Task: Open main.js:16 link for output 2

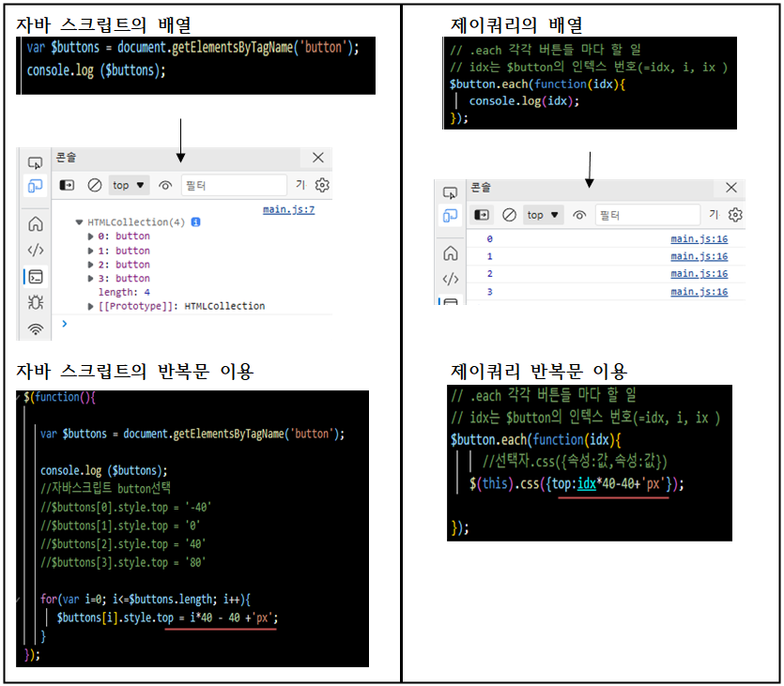Action: click(699, 274)
